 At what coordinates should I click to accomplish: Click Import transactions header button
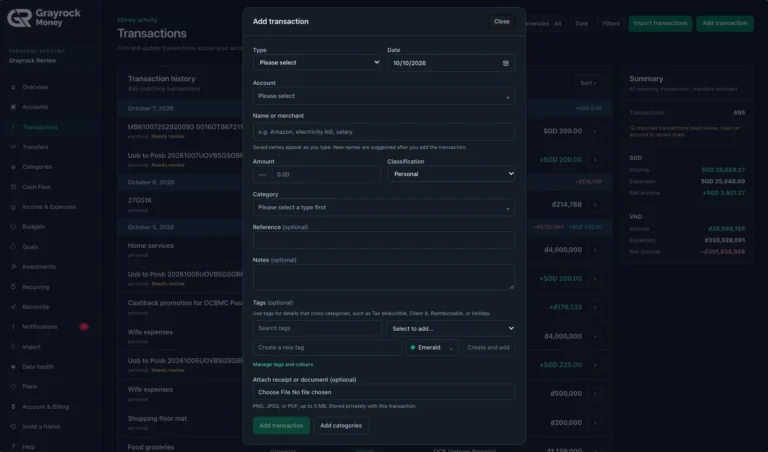pos(660,24)
